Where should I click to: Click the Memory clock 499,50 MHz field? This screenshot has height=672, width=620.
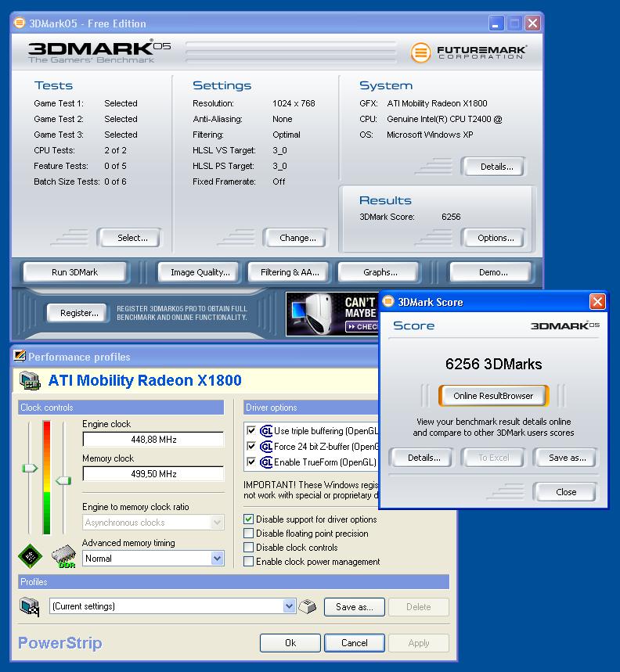(153, 473)
